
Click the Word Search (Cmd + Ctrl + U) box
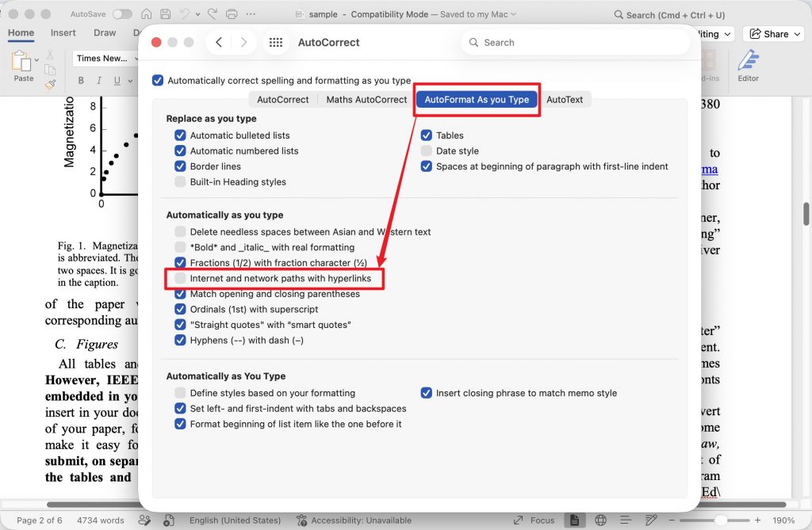point(669,14)
